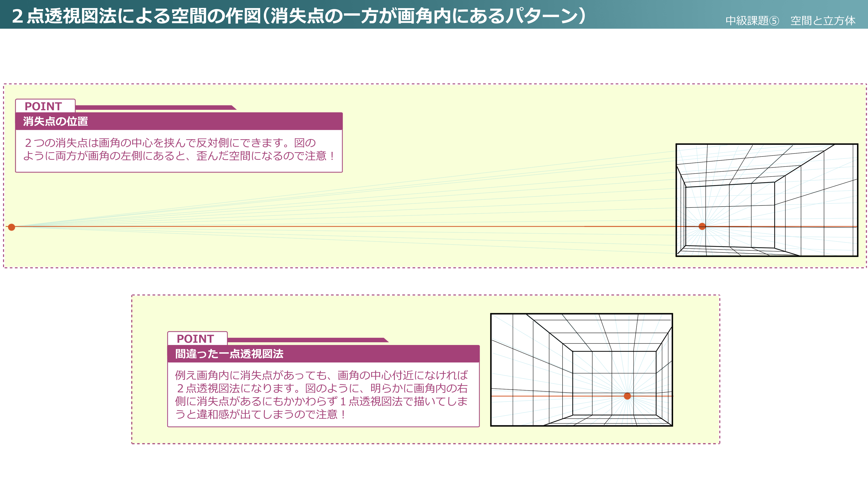The image size is (868, 488).
Task: Click the upper POINT tab label
Action: [43, 106]
